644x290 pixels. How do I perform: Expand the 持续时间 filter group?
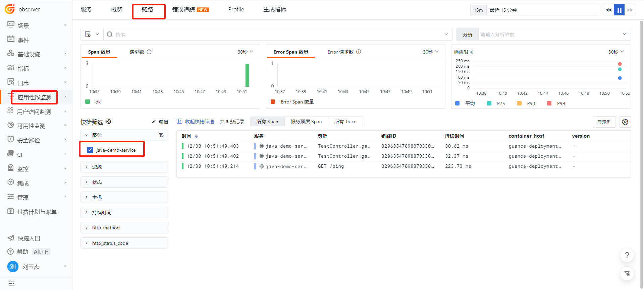point(124,213)
